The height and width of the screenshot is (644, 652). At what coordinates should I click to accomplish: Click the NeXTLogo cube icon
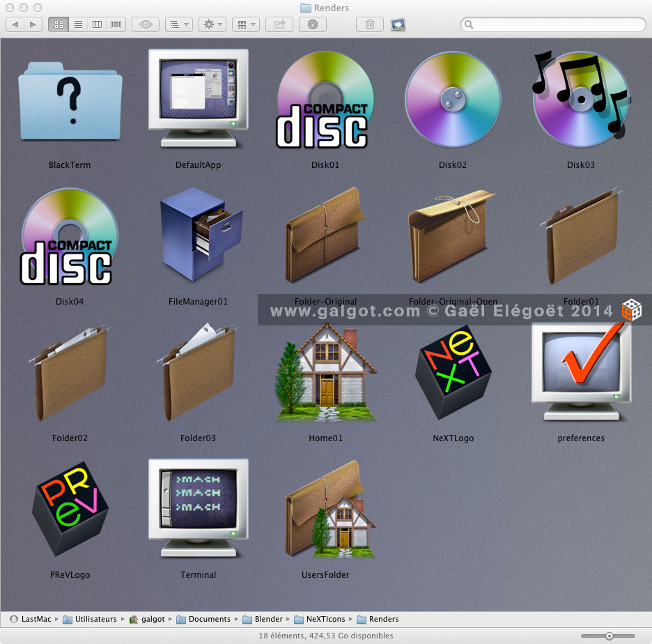point(453,372)
